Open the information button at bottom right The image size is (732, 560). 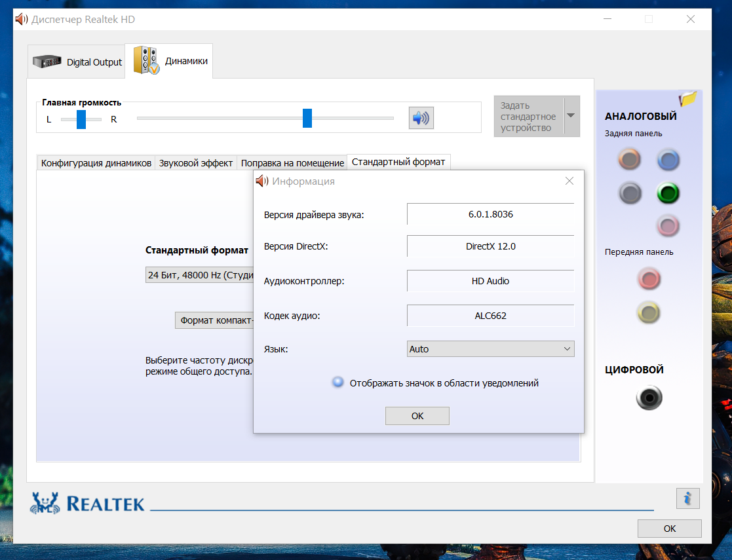(x=687, y=498)
